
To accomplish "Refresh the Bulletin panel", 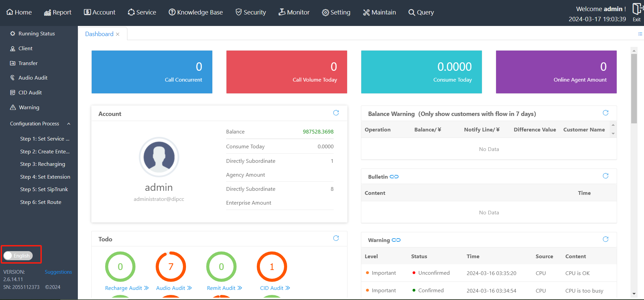I will coord(605,176).
